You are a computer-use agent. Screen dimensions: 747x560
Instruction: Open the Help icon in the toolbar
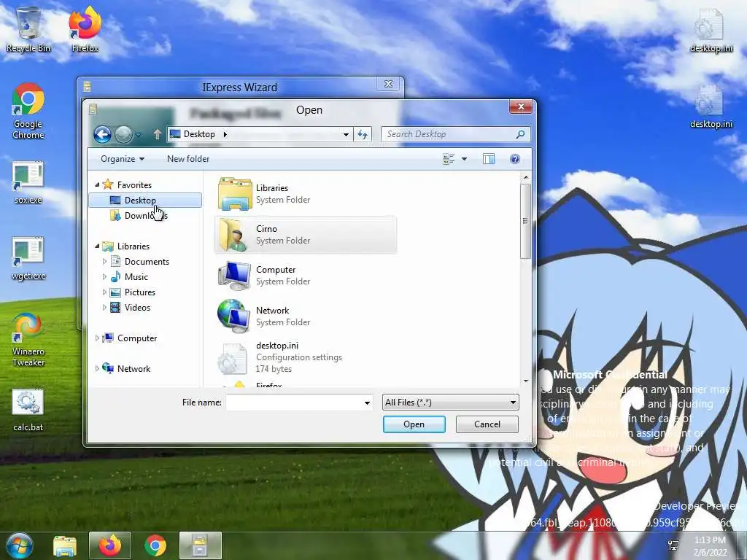pos(514,159)
